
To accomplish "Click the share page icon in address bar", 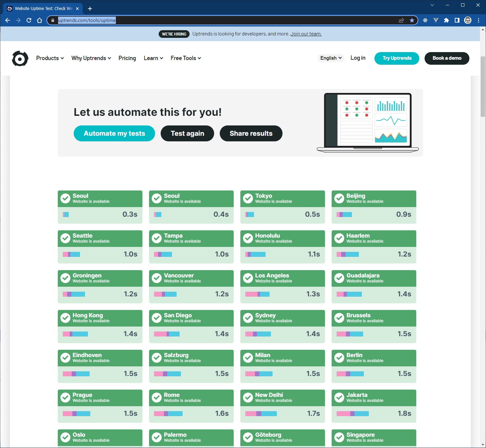I will [x=401, y=20].
